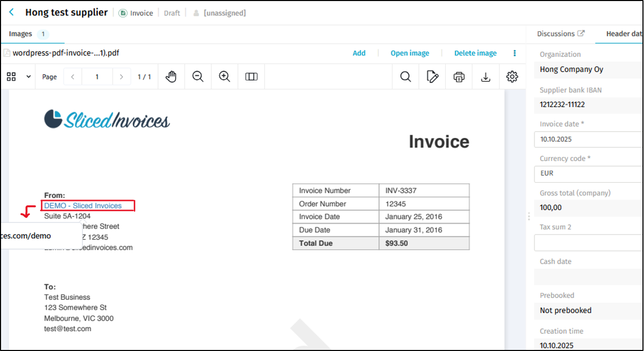Click the annotate pencil icon
Viewport: 644px width, 351px height.
click(x=432, y=77)
